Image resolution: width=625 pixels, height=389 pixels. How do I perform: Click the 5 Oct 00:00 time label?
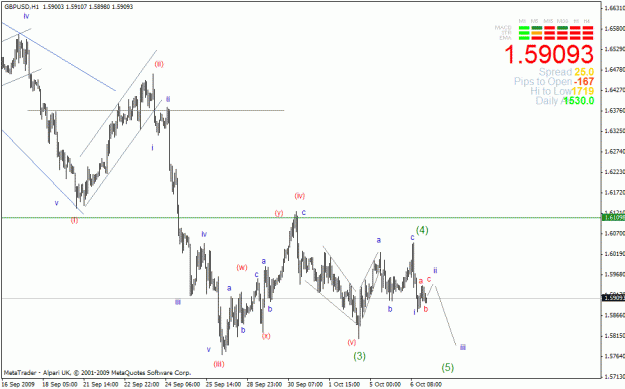pyautogui.click(x=386, y=385)
